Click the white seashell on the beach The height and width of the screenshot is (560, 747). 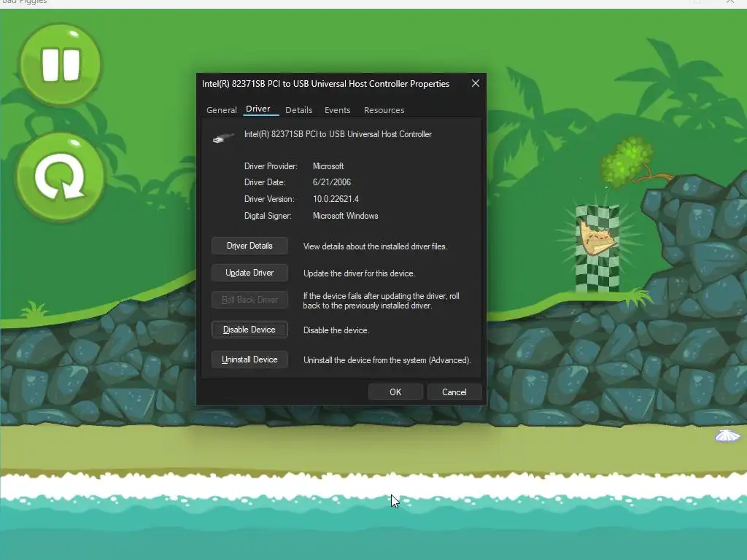pyautogui.click(x=727, y=436)
